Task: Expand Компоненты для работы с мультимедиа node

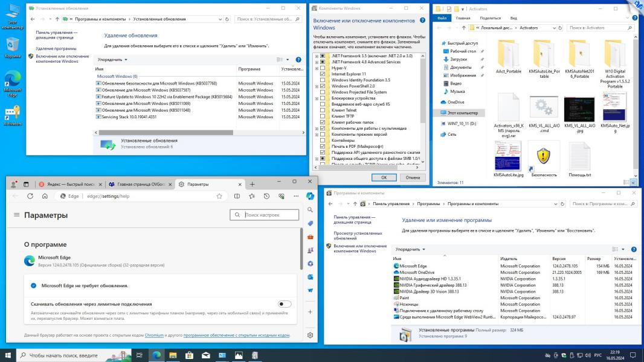Action: pos(317,129)
